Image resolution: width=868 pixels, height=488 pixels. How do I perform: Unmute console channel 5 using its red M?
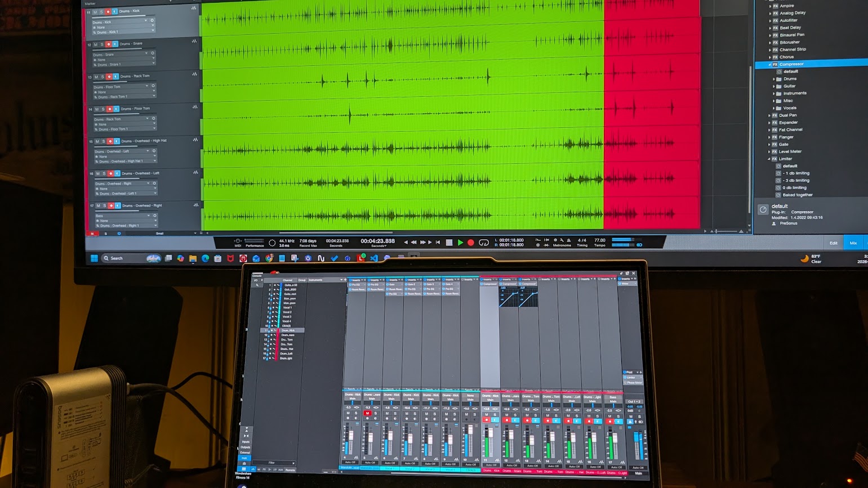(367, 414)
